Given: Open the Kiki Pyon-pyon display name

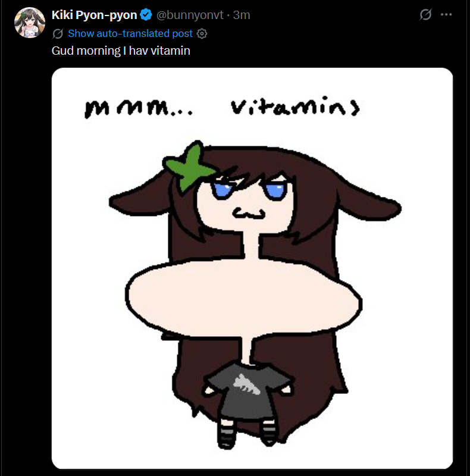Looking at the screenshot, I should [94, 15].
